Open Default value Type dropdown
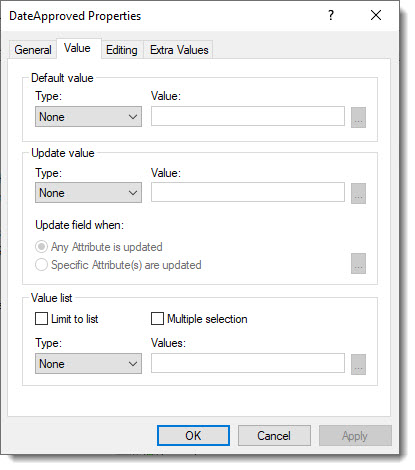The height and width of the screenshot is (470, 415). (88, 117)
